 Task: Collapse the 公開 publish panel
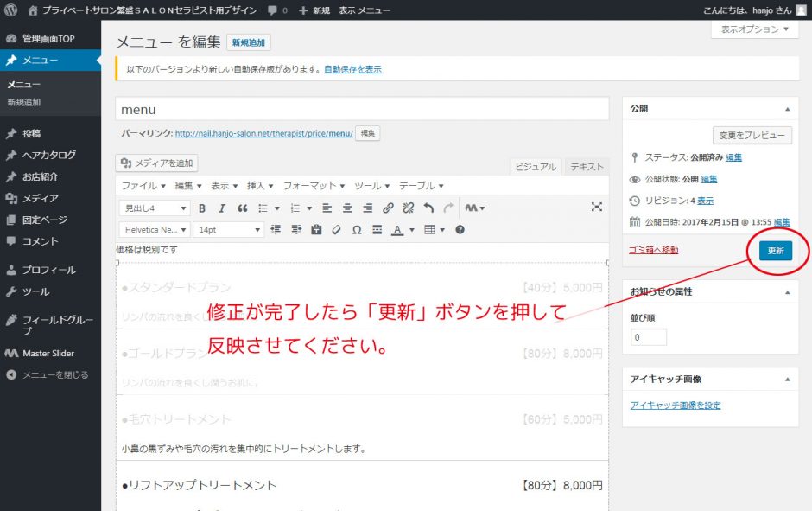[x=786, y=110]
